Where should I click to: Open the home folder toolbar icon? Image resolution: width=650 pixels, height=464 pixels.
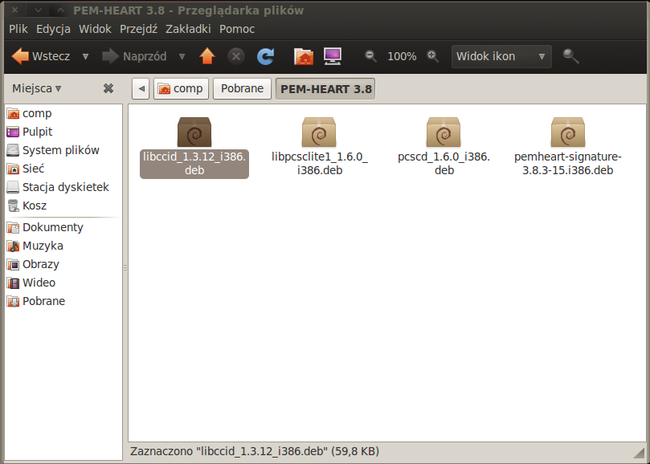[x=303, y=56]
